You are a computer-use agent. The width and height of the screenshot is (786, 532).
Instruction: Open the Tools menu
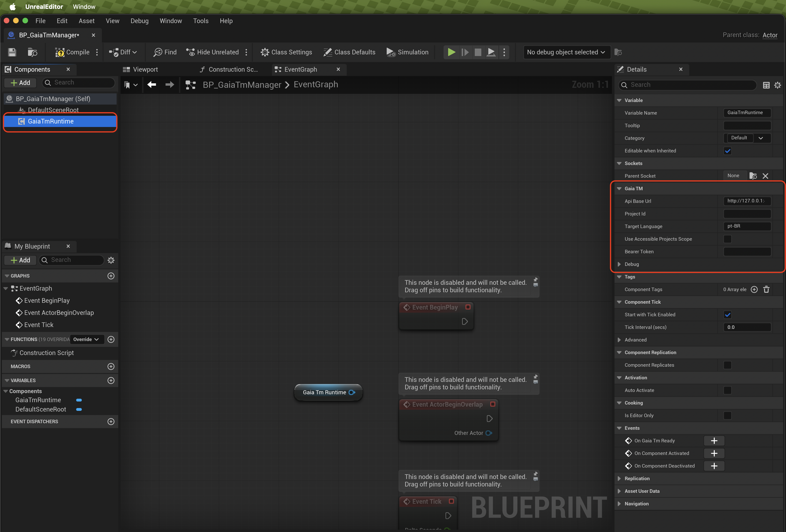click(200, 21)
